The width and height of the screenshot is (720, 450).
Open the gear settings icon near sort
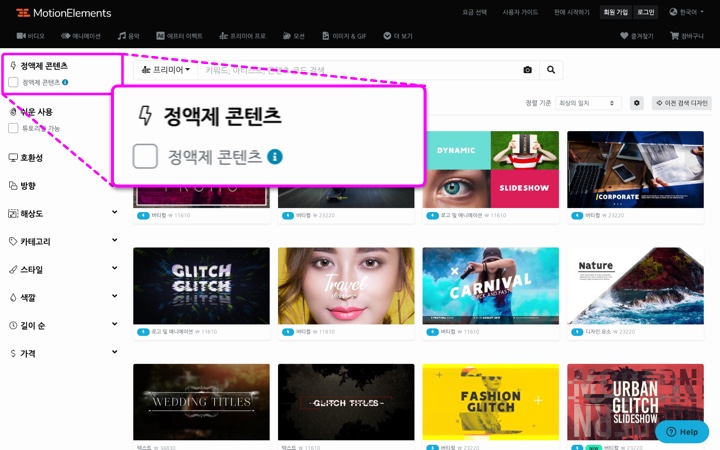click(636, 103)
